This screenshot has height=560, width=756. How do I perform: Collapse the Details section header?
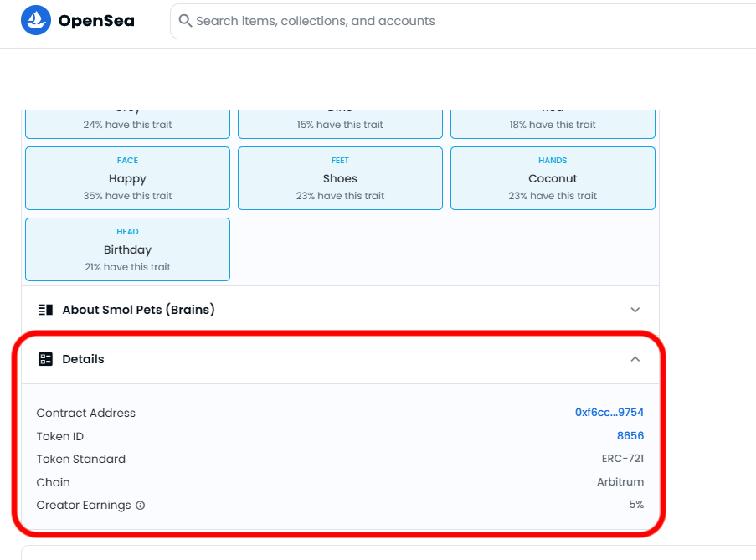coord(341,359)
